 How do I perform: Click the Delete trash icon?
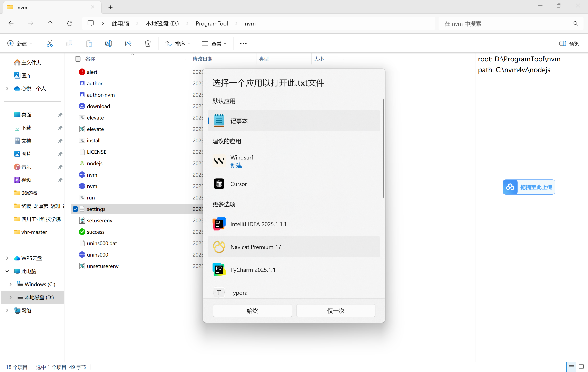point(148,43)
